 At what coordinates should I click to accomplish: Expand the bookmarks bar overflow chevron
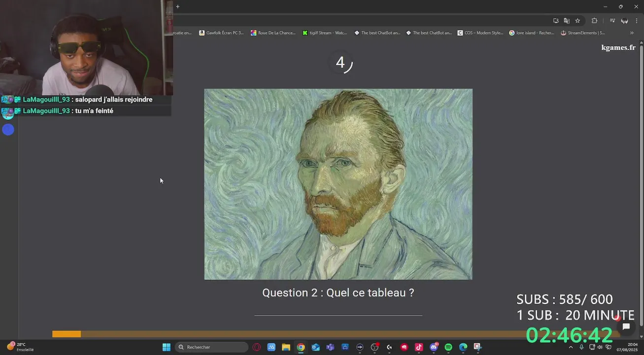tap(632, 33)
